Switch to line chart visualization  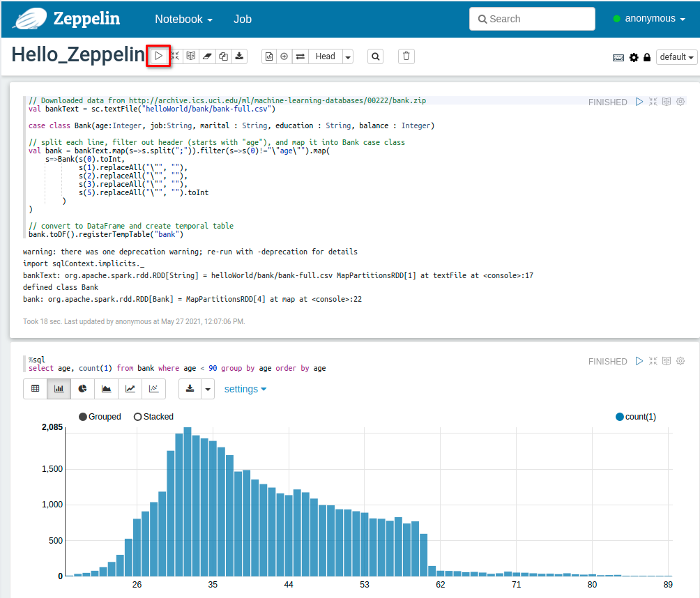(130, 389)
